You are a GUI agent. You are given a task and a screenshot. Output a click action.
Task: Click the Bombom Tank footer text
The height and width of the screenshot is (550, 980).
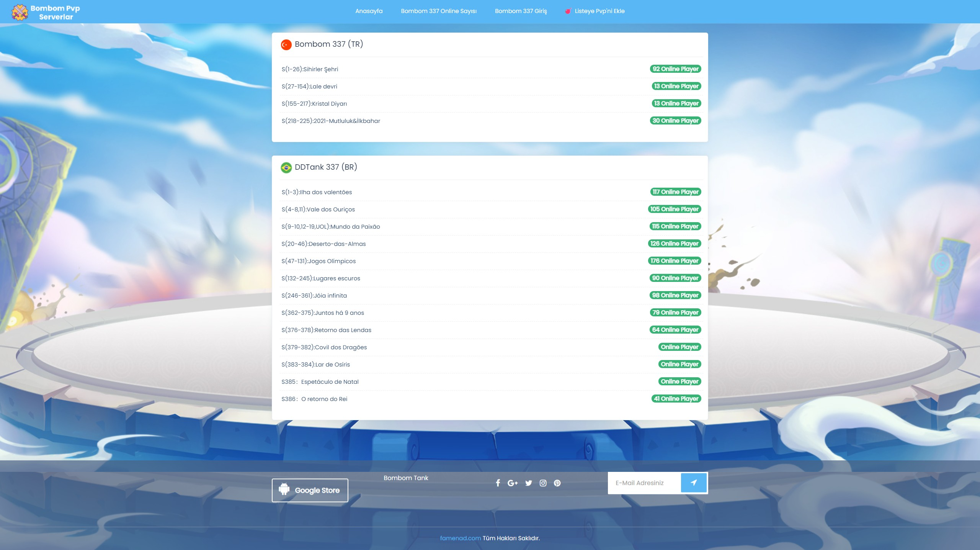(406, 478)
